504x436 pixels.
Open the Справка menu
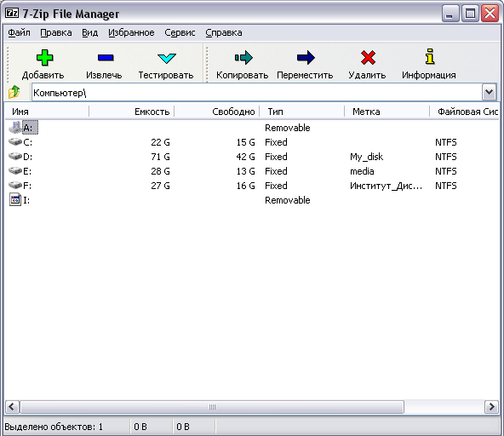pyautogui.click(x=224, y=32)
